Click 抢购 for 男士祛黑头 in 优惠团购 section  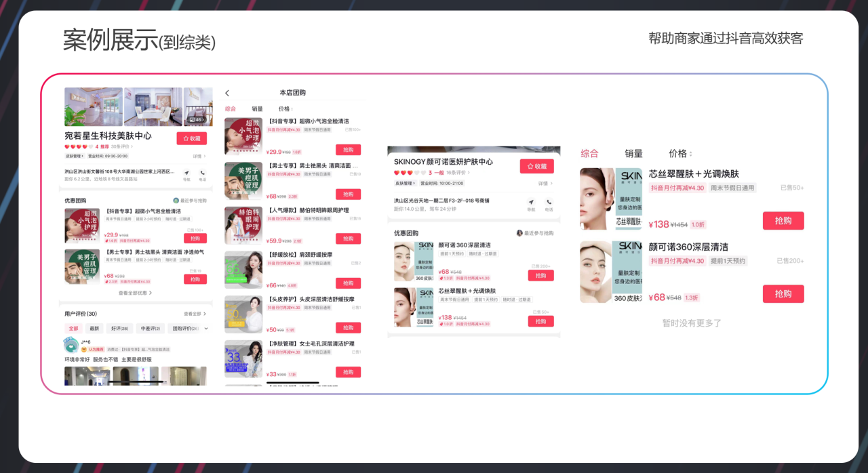(x=195, y=279)
